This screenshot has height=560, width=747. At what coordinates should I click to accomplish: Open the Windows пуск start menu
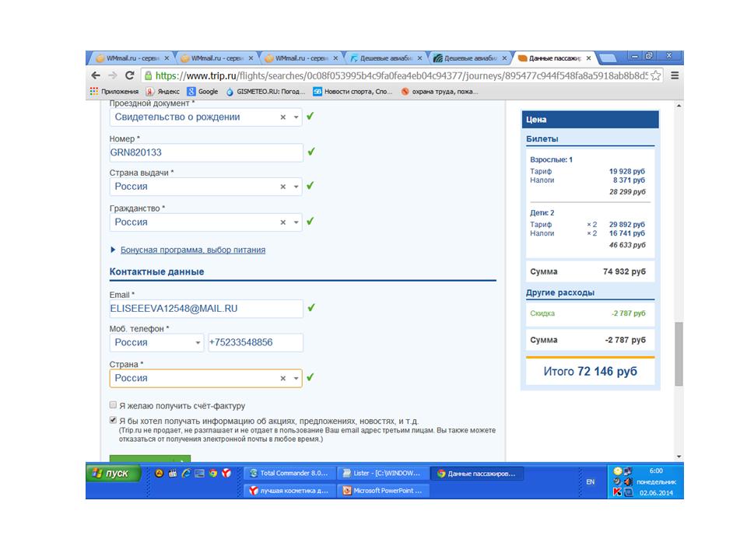click(114, 473)
